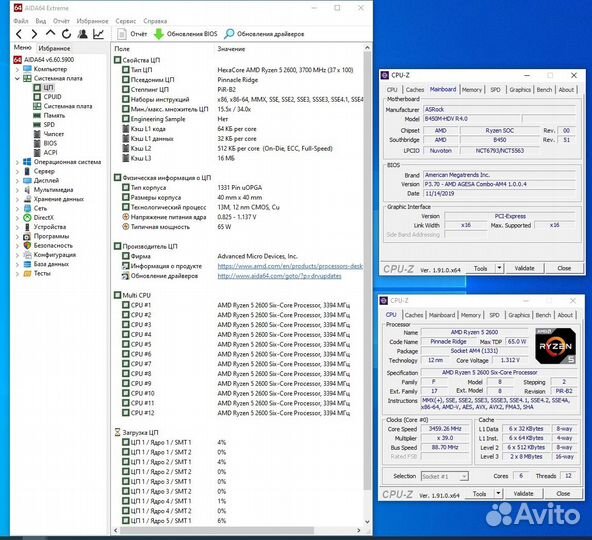Click AIDA64 horizontal scrollbar right arrow

tap(359, 530)
